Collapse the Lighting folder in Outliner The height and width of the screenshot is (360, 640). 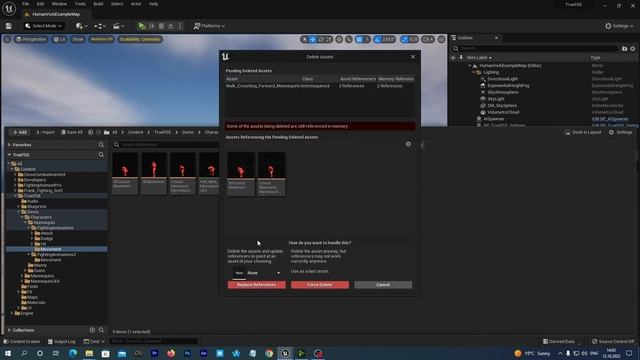[473, 72]
